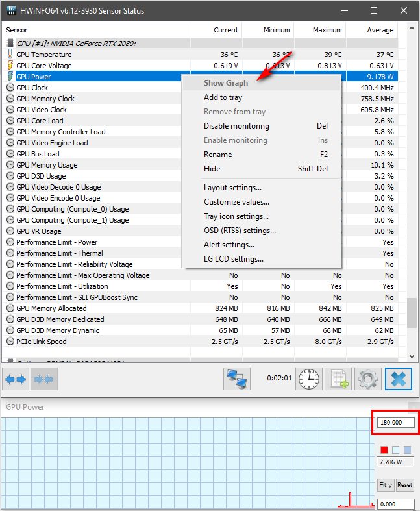The image size is (420, 511).
Task: Click the GPU VR Usage row icon
Action: pos(10,231)
